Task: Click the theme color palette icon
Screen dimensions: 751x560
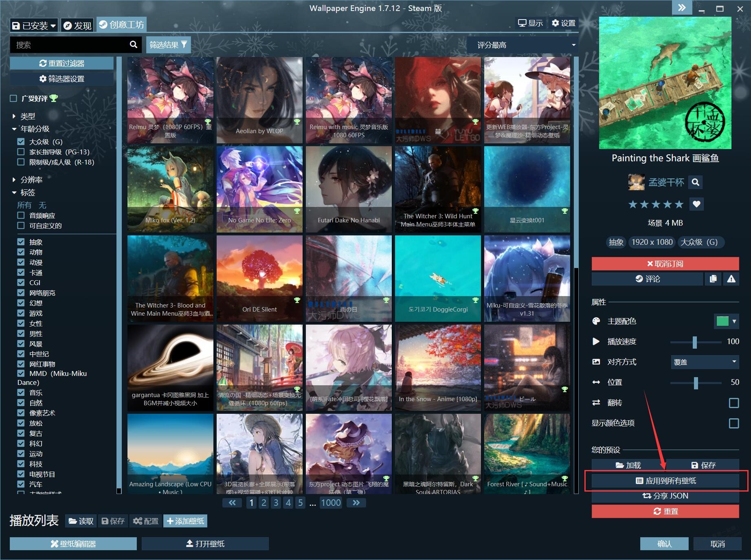Action: 596,321
